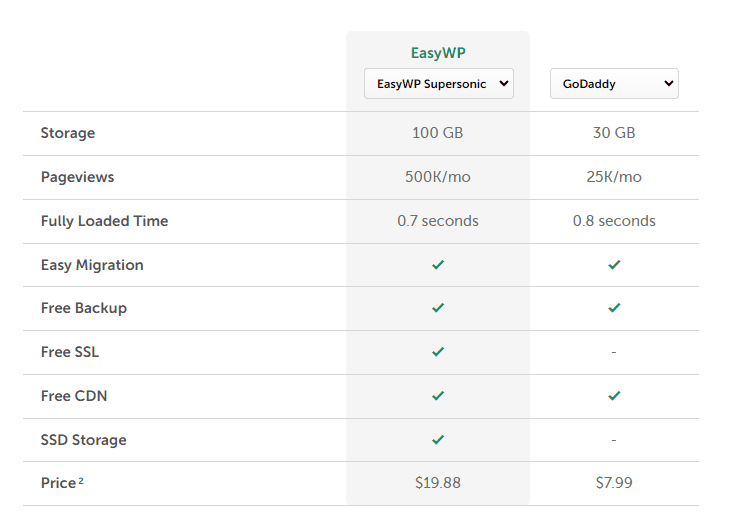Click the Free SSL row label
This screenshot has width=745, height=525.
pyautogui.click(x=70, y=352)
